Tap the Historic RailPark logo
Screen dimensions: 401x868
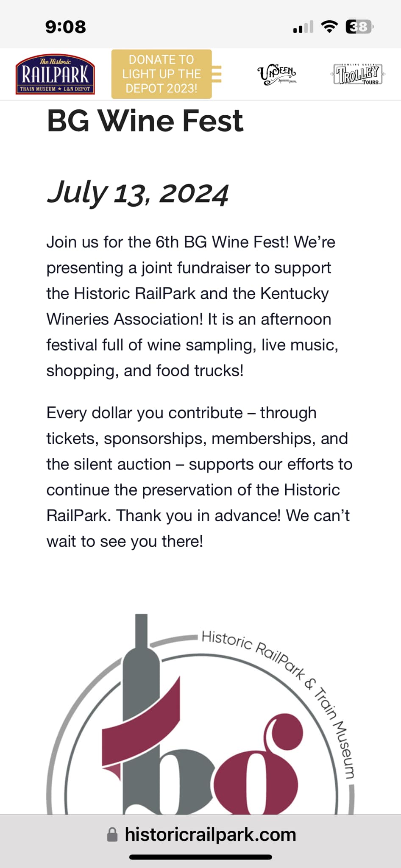pyautogui.click(x=55, y=74)
